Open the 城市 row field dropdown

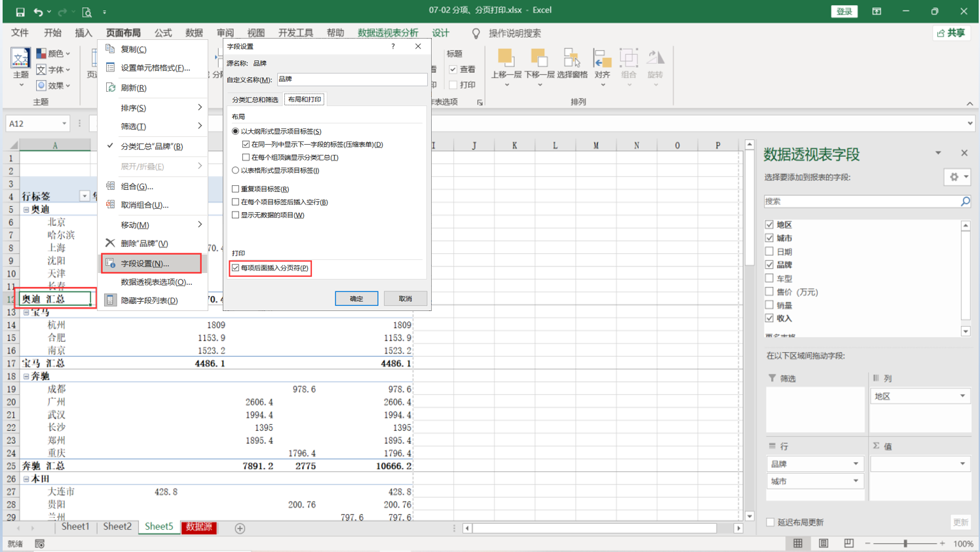pyautogui.click(x=856, y=481)
